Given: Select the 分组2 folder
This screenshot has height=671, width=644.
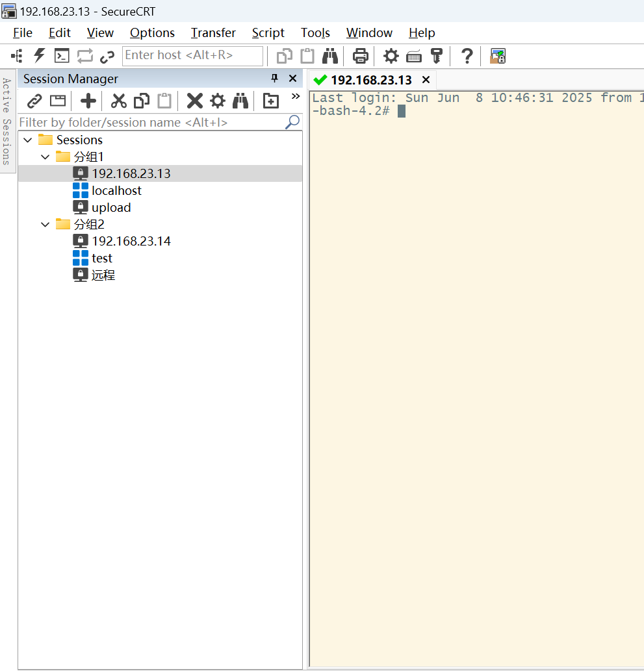Looking at the screenshot, I should coord(88,224).
